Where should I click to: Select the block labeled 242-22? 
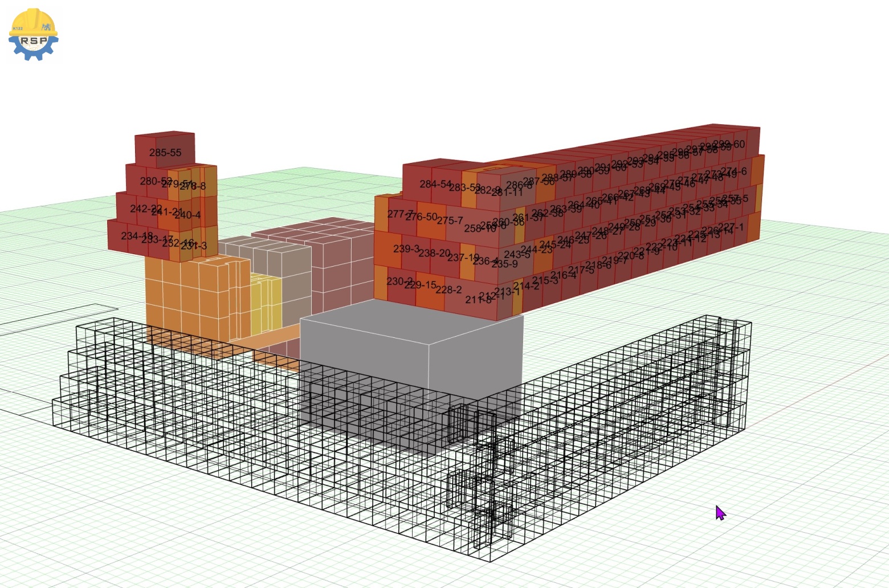click(146, 209)
